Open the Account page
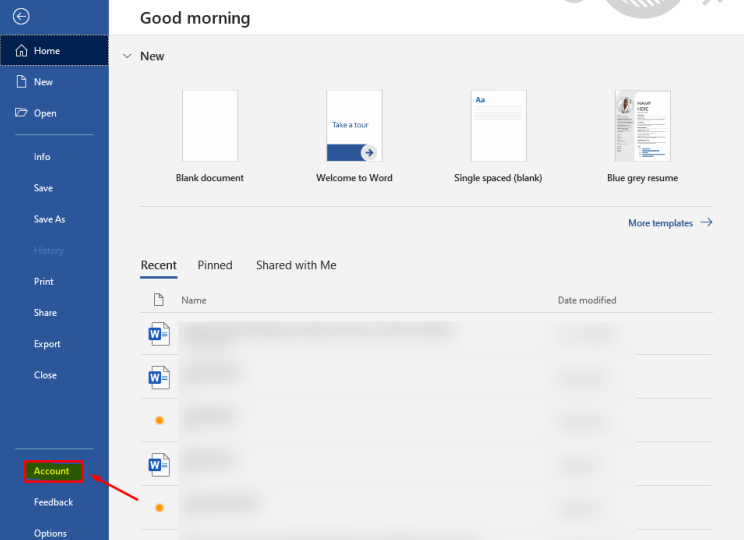744x540 pixels. [x=54, y=471]
